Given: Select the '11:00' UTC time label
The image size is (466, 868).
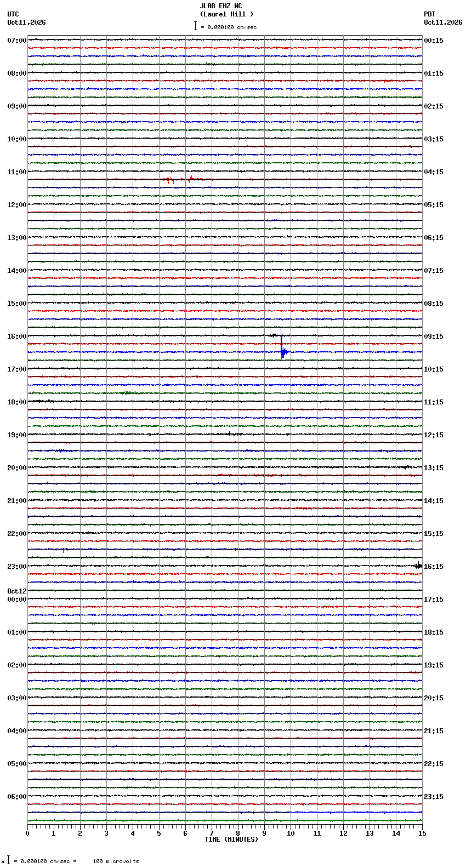Looking at the screenshot, I should coord(17,172).
